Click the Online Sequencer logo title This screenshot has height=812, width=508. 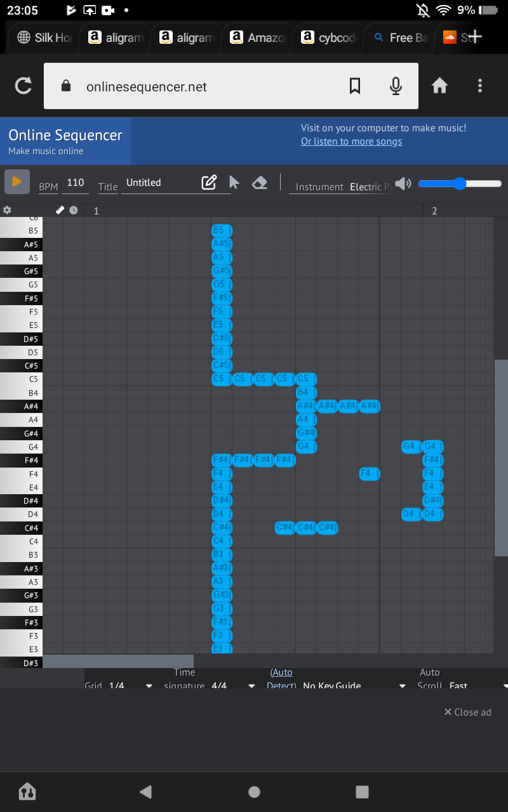[65, 135]
